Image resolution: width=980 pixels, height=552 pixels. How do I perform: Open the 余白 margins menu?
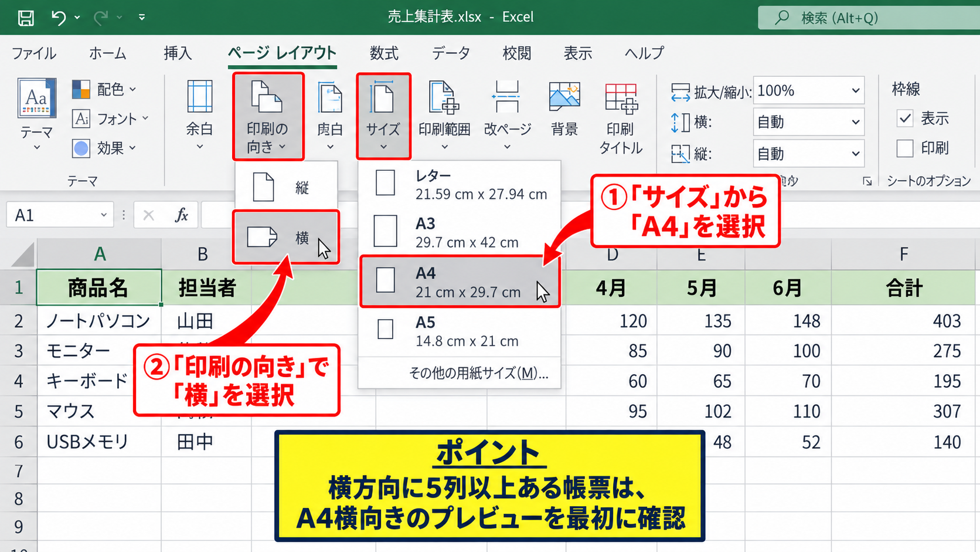click(199, 115)
